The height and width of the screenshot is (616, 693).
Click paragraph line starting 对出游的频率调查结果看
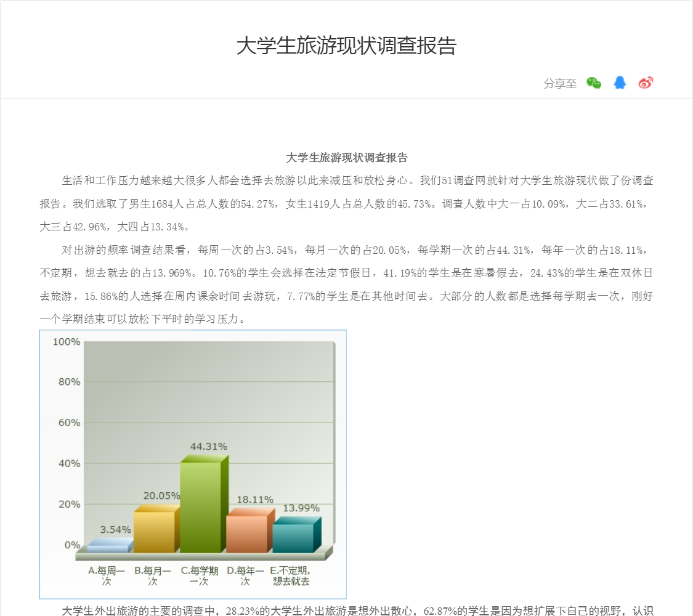click(355, 250)
